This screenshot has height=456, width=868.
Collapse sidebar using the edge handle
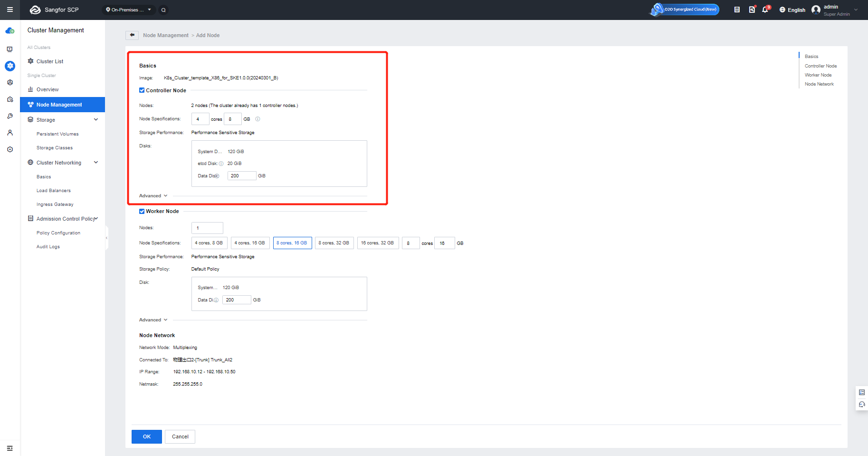point(106,238)
